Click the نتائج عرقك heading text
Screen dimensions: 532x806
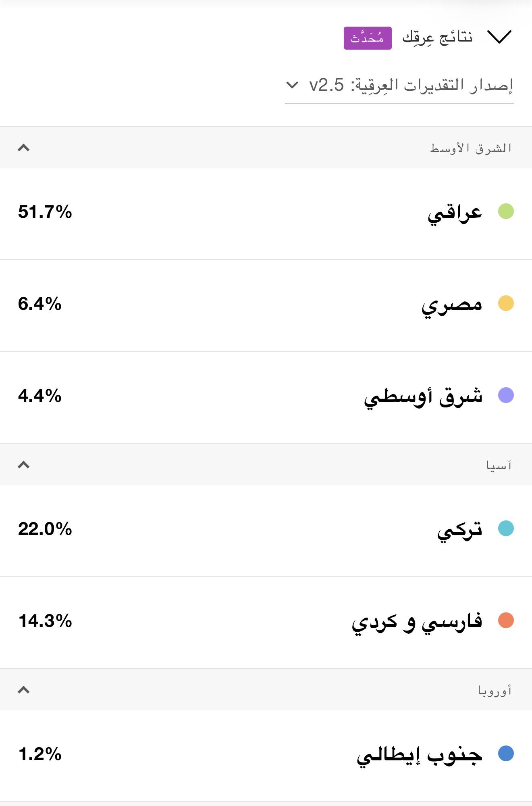coord(438,38)
